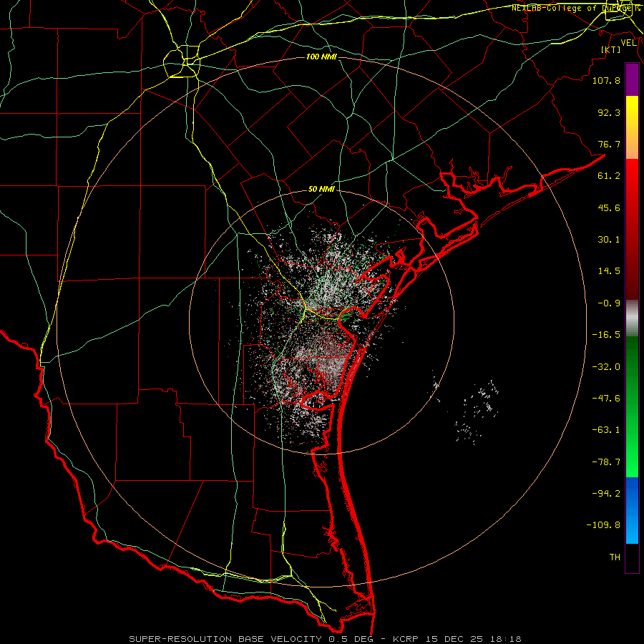
Task: Click the VEL legend title
Action: point(629,42)
